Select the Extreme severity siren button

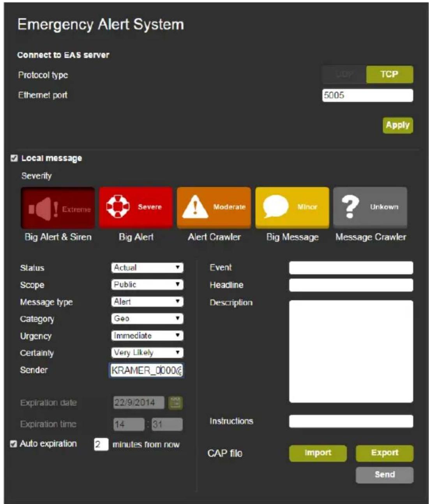coord(58,207)
